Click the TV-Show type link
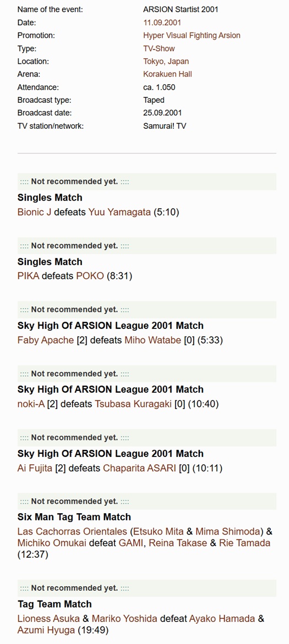This screenshot has width=289, height=644. click(x=159, y=48)
